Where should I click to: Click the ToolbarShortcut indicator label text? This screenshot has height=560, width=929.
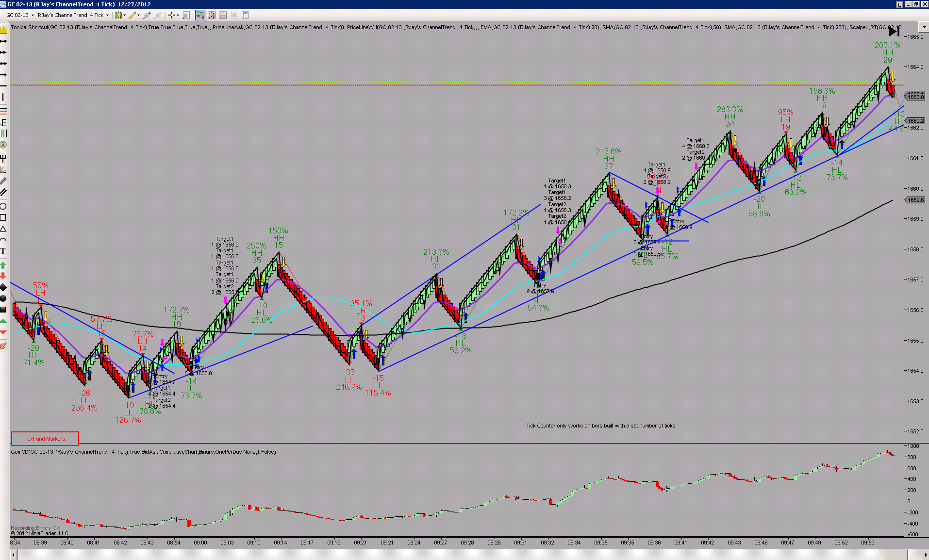pyautogui.click(x=111, y=27)
